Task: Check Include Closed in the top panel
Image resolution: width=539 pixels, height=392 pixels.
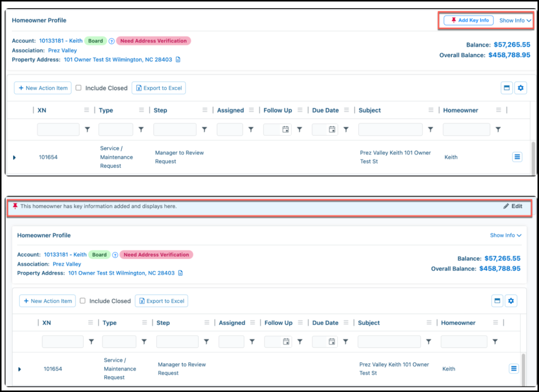Action: [x=79, y=88]
